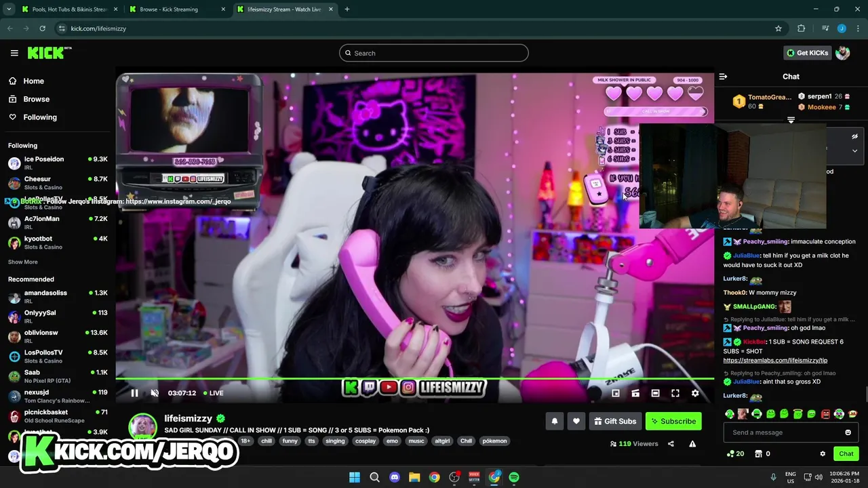Open the share stream icon

[671, 444]
